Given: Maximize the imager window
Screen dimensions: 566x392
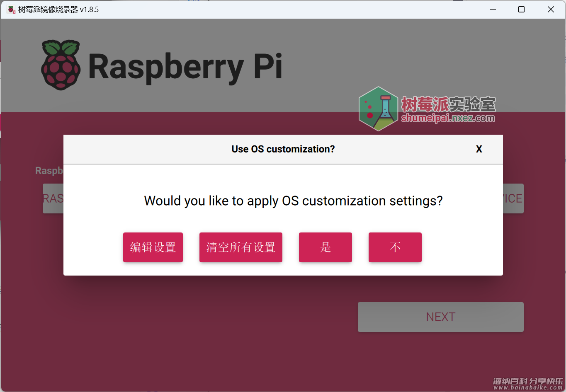Looking at the screenshot, I should [x=522, y=9].
